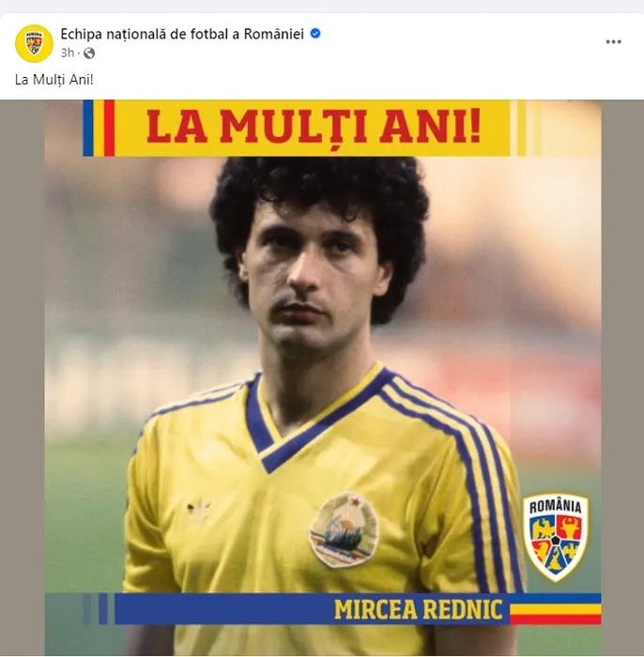Viewport: 644px width, 657px height.
Task: Click the page's yellow profile avatar
Action: click(34, 43)
